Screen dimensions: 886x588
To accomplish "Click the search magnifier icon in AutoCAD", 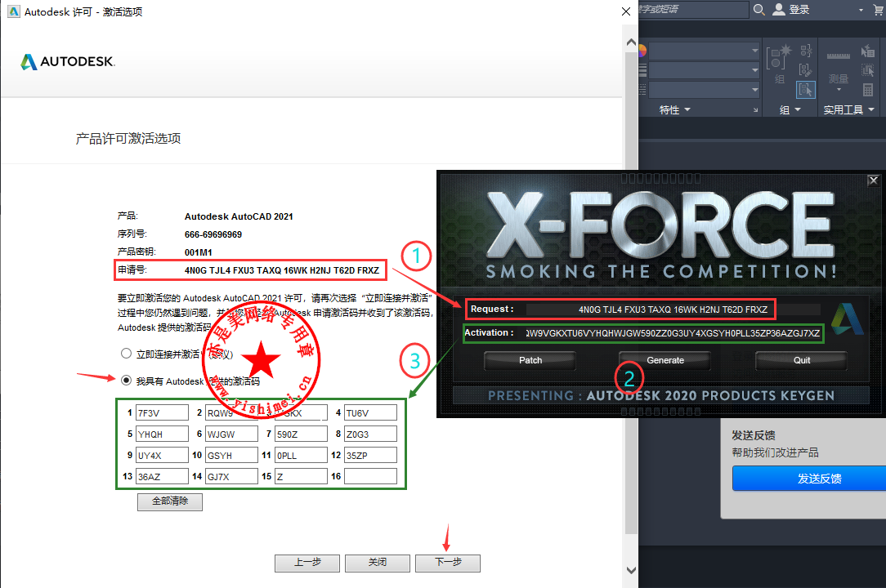I will (x=758, y=10).
